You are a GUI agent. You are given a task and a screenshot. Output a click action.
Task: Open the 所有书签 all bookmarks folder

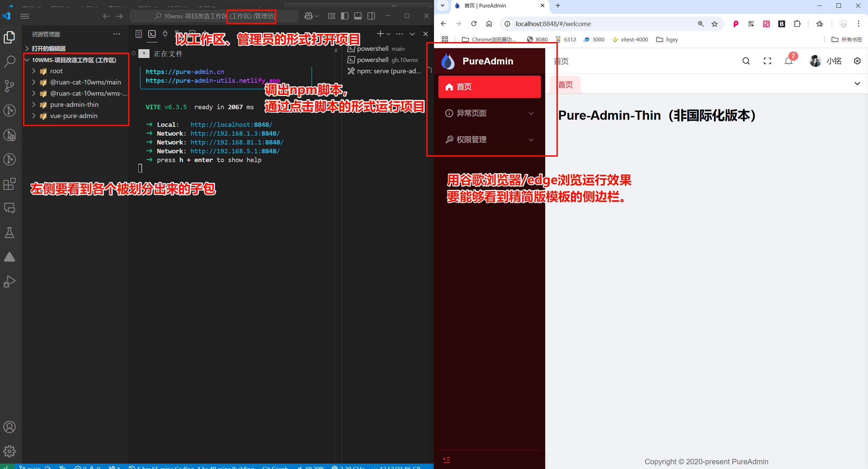pos(847,40)
